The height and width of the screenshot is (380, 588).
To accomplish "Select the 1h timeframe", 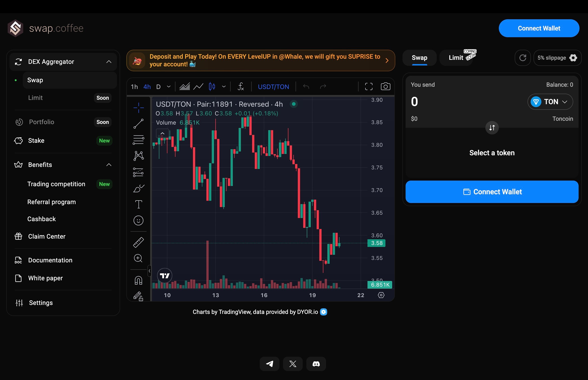I will click(134, 87).
